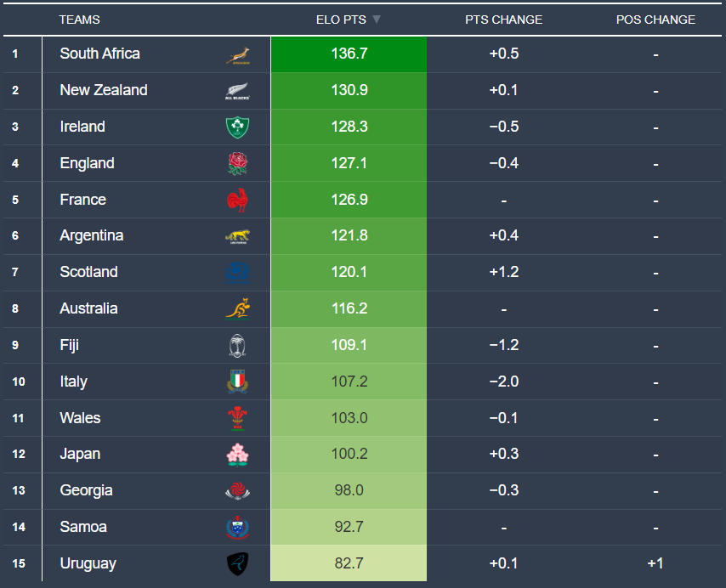Open the Scotland team name link
The height and width of the screenshot is (588, 726).
(x=88, y=272)
